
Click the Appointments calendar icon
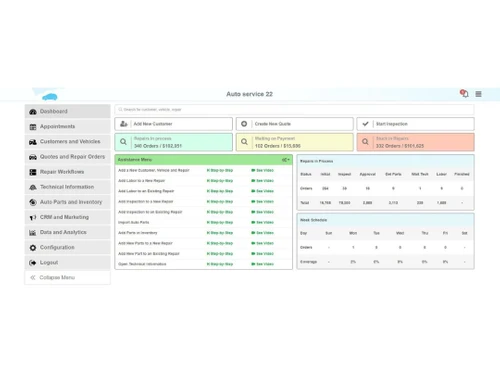pos(33,127)
